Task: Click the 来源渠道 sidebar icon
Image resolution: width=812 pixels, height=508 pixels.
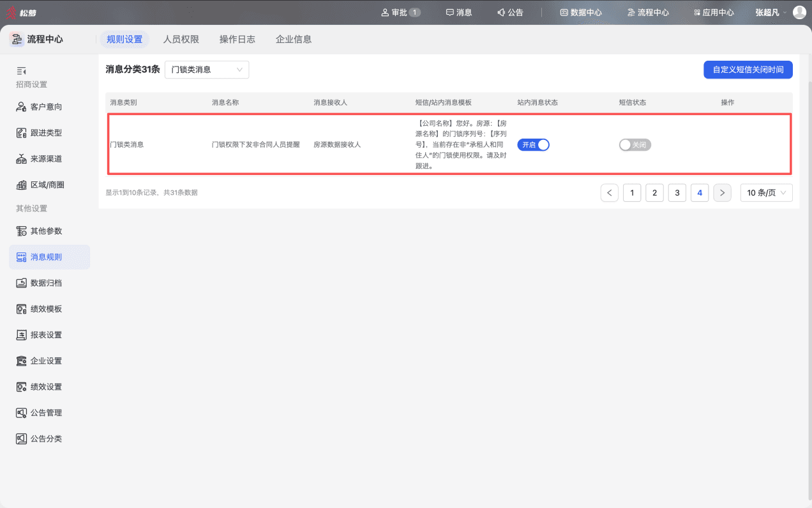Action: pyautogui.click(x=21, y=159)
